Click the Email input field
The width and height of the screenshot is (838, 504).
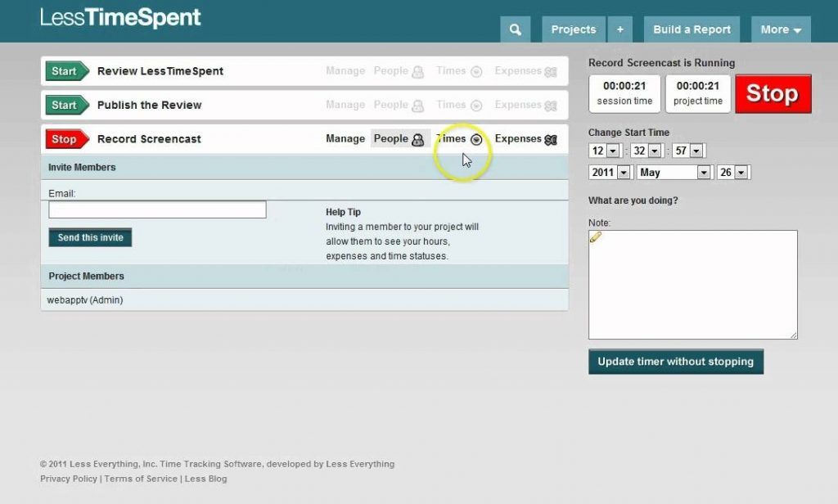pos(157,210)
